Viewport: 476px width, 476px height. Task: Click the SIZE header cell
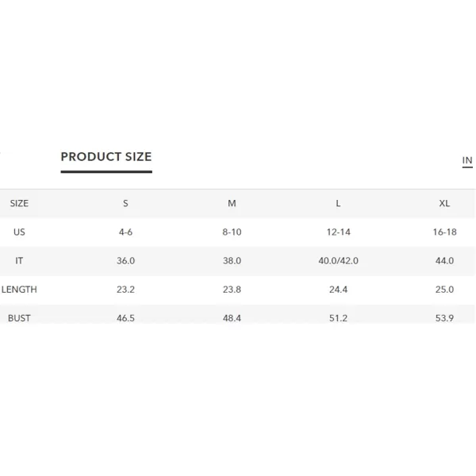click(x=19, y=203)
